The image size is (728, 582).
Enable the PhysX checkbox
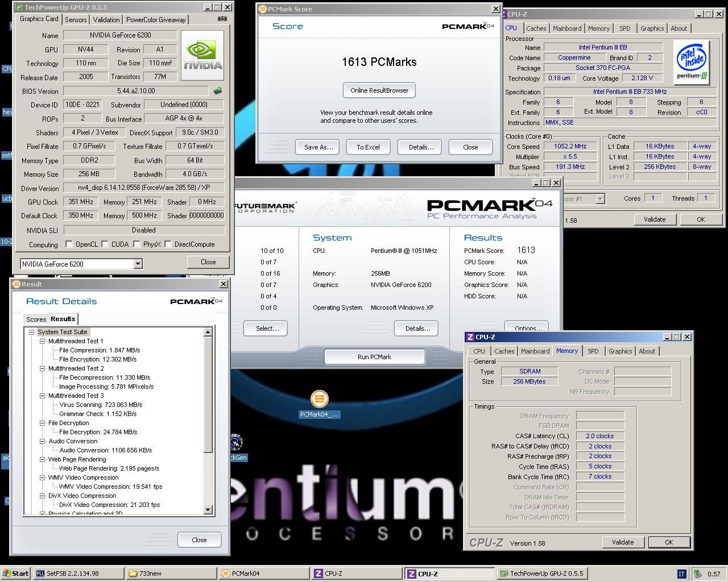pyautogui.click(x=136, y=244)
